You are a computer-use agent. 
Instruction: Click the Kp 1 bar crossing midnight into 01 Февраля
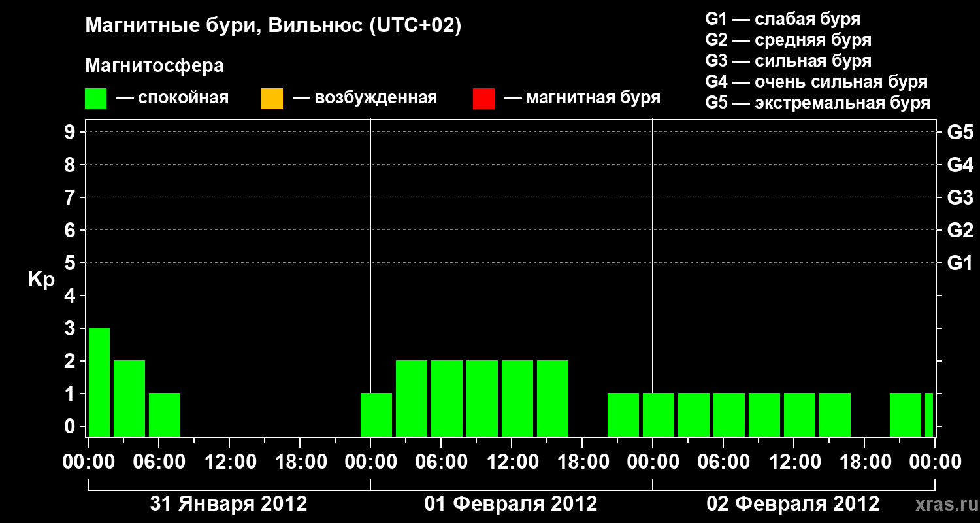tap(376, 414)
